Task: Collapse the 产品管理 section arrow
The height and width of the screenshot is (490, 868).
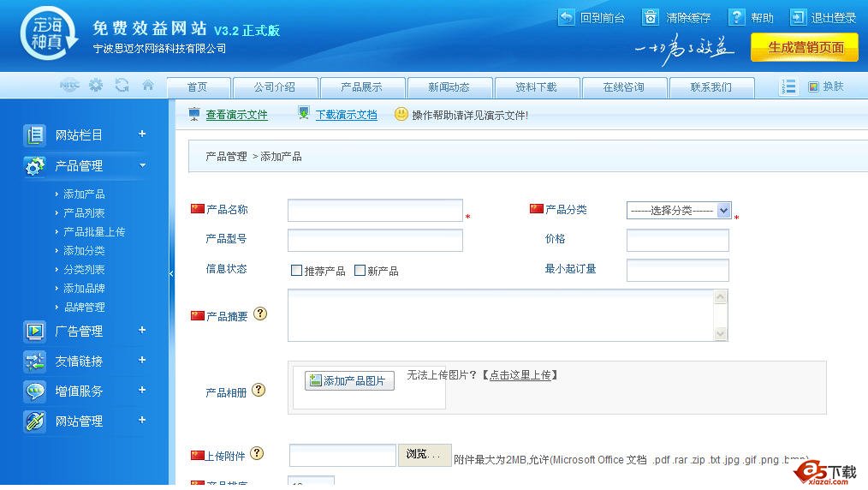Action: pyautogui.click(x=143, y=165)
